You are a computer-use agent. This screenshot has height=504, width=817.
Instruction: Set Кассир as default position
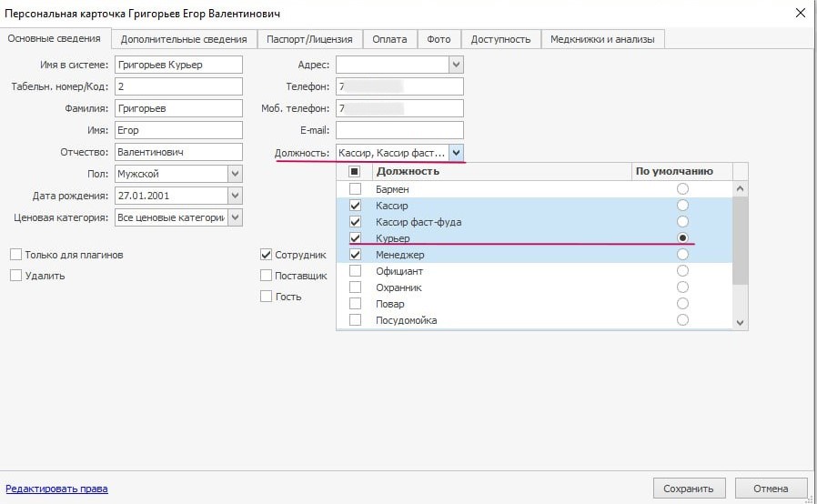[x=682, y=205]
